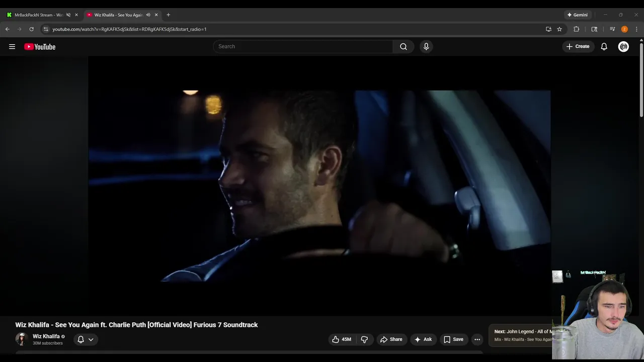Expand the subscription options chevron
644x362 pixels.
point(91,339)
